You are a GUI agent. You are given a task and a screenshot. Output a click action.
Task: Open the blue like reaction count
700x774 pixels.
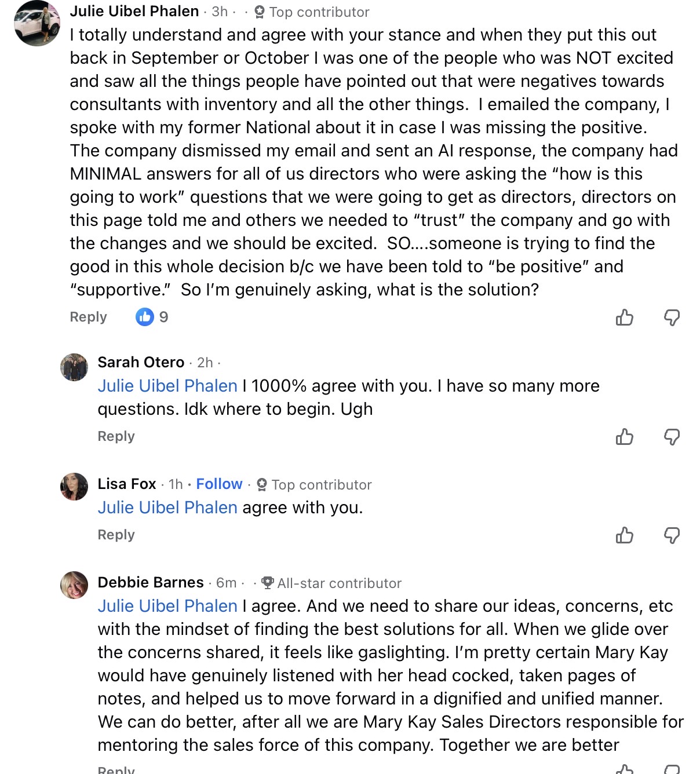tap(152, 317)
